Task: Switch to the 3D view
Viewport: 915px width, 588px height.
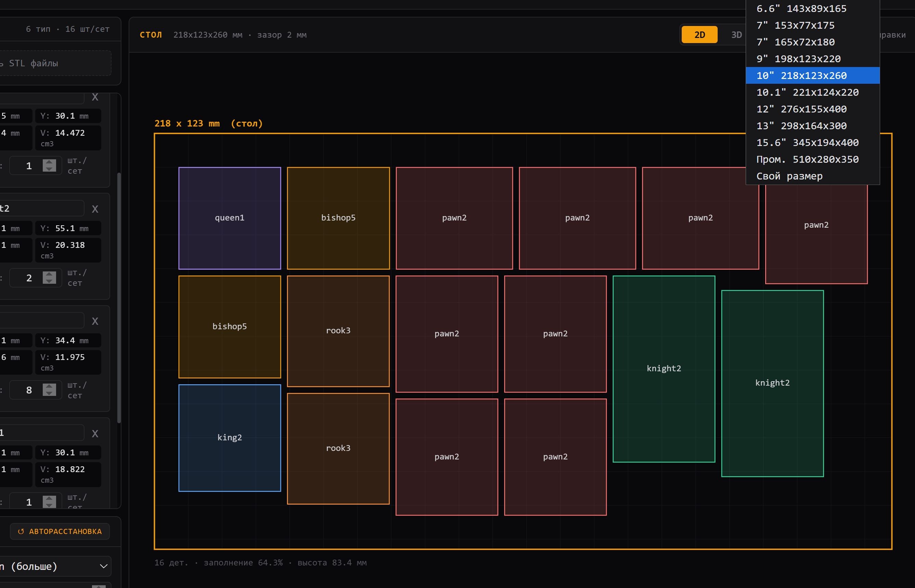Action: click(x=736, y=35)
